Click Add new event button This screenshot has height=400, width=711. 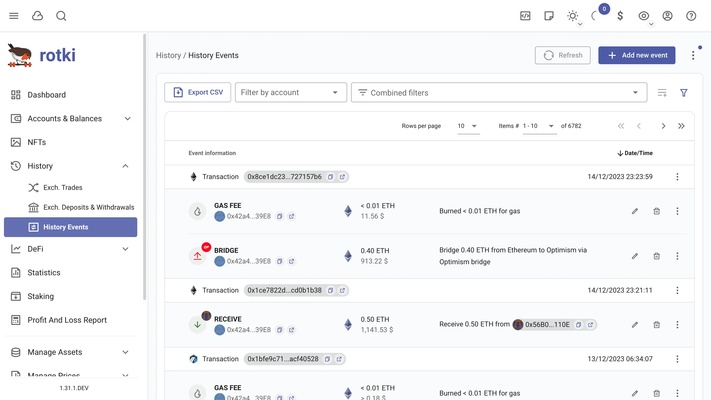click(637, 55)
